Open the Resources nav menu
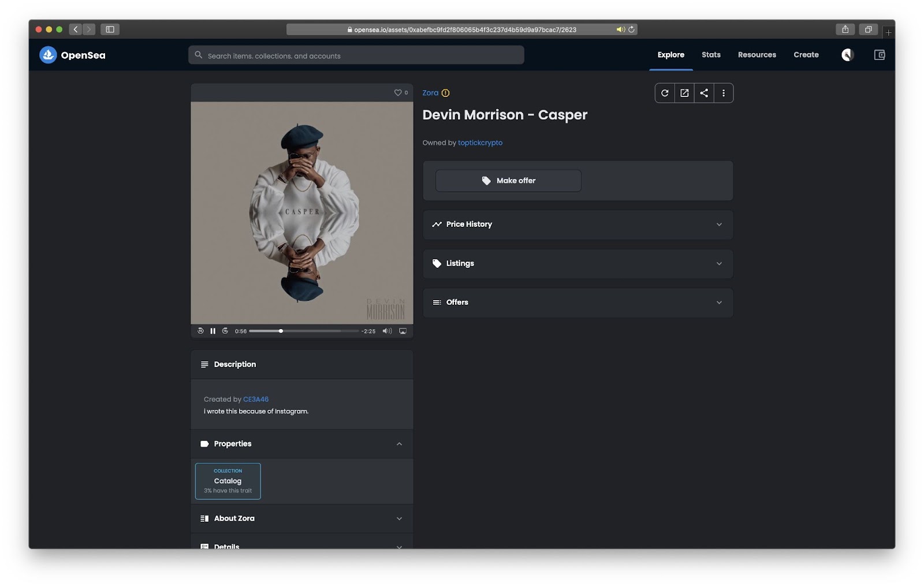Viewport: 924px width, 587px height. [x=757, y=55]
